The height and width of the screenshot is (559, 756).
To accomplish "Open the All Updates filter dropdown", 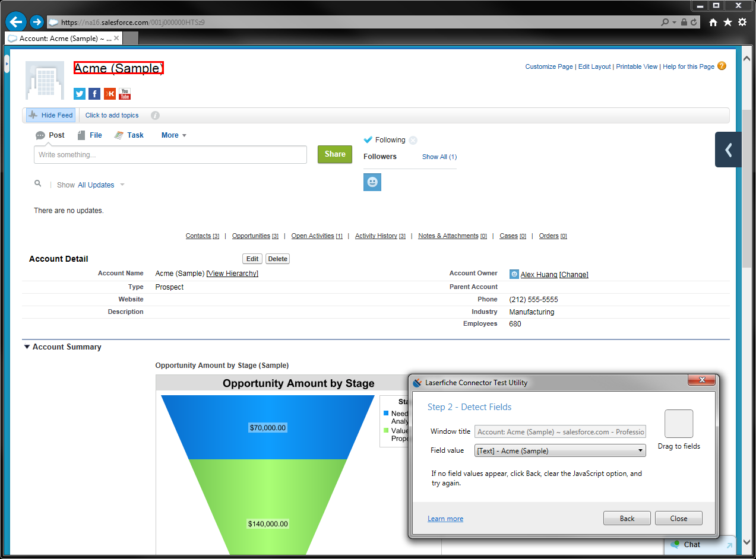I will tap(101, 185).
